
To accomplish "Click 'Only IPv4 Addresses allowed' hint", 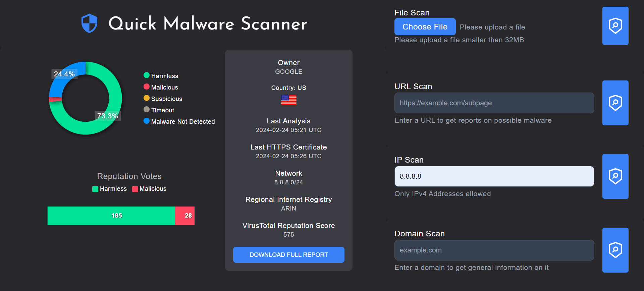I will point(443,194).
